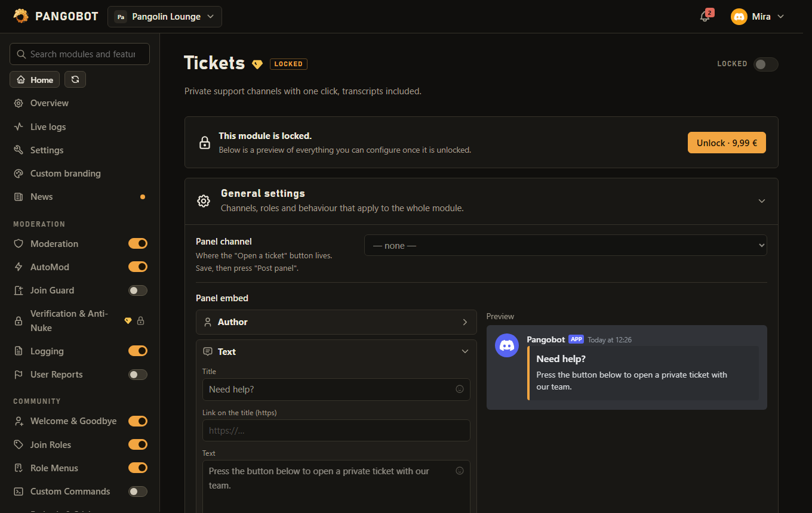
Task: Click the Welcome & Goodbye person icon
Action: pyautogui.click(x=19, y=421)
